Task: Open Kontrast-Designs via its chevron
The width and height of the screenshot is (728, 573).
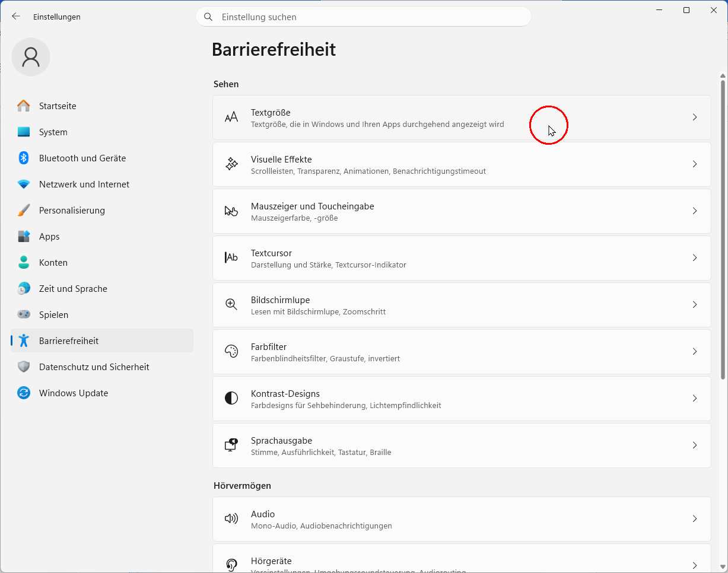Action: (x=695, y=399)
